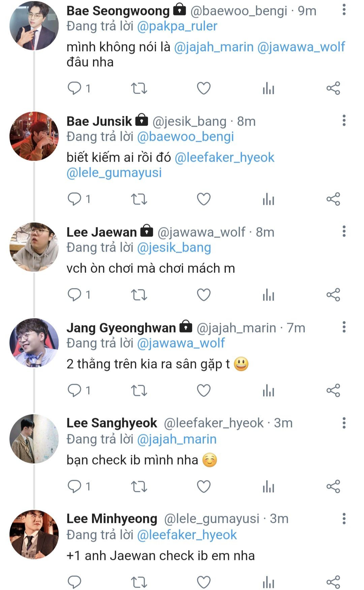
Task: Share Bae Seongwoong's tweet
Action: [333, 89]
